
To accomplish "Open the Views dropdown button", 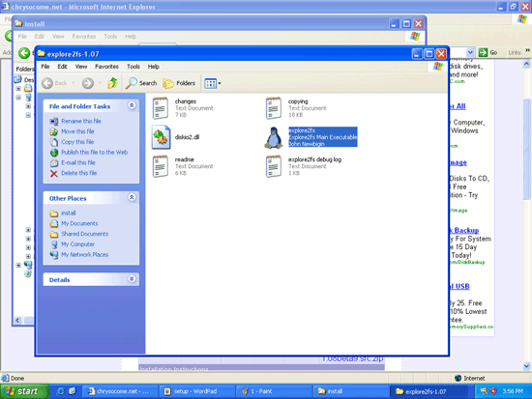I will (213, 83).
